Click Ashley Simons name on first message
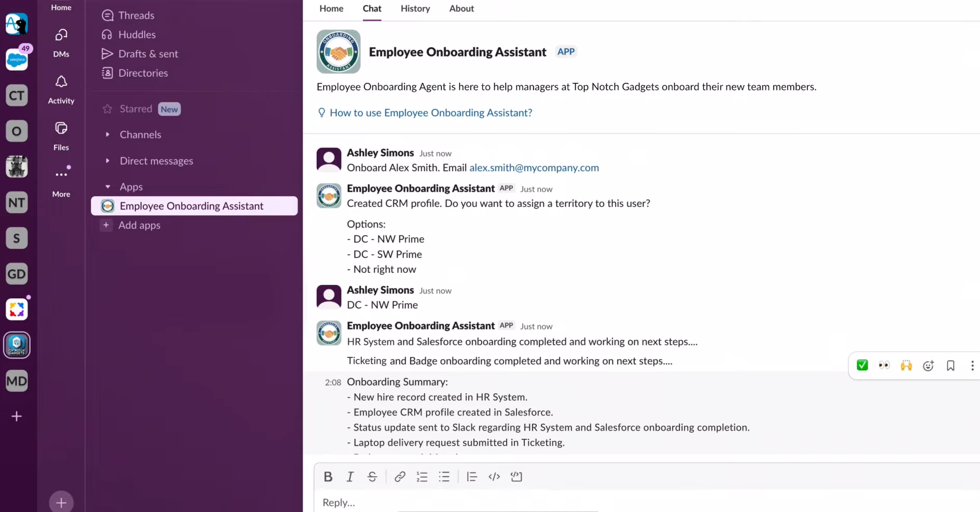The image size is (980, 512). 380,153
